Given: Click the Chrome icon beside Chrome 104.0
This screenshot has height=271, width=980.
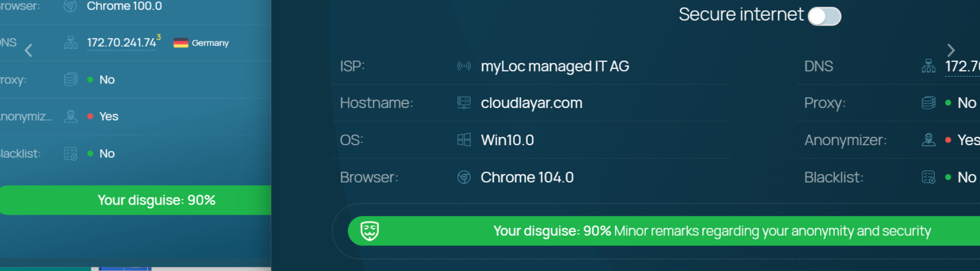Looking at the screenshot, I should pyautogui.click(x=464, y=177).
